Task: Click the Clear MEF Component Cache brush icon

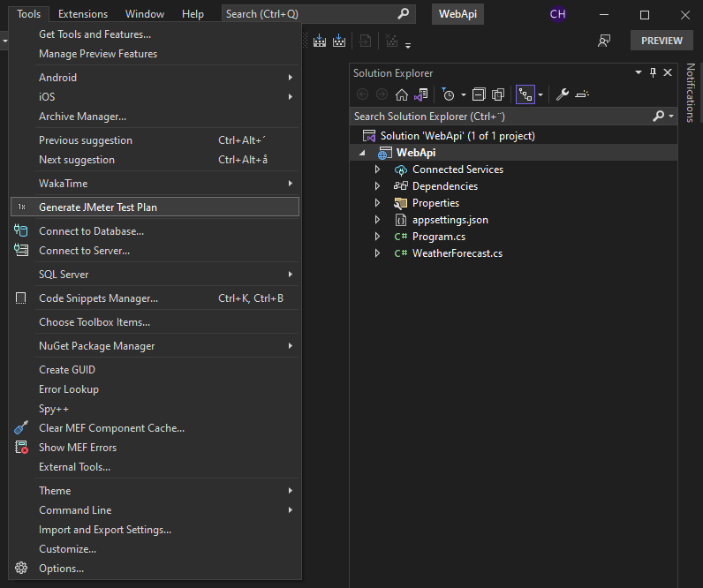Action: [21, 427]
